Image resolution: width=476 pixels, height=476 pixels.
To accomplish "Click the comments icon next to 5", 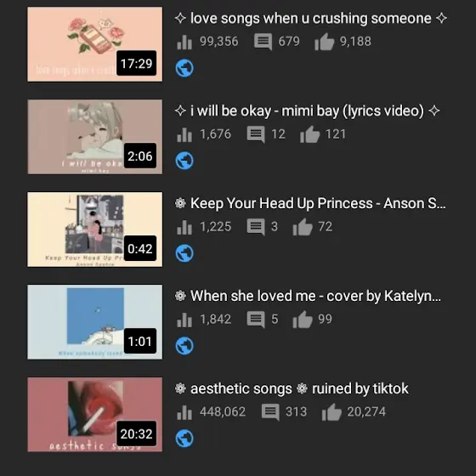I will [x=256, y=320].
